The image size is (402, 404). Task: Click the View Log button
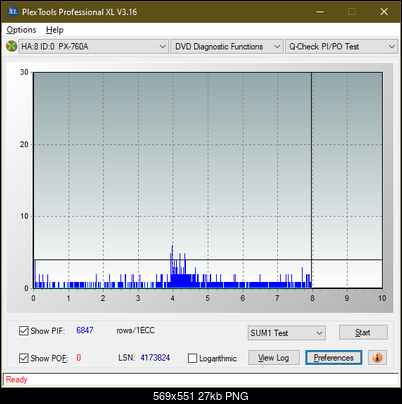coord(274,358)
